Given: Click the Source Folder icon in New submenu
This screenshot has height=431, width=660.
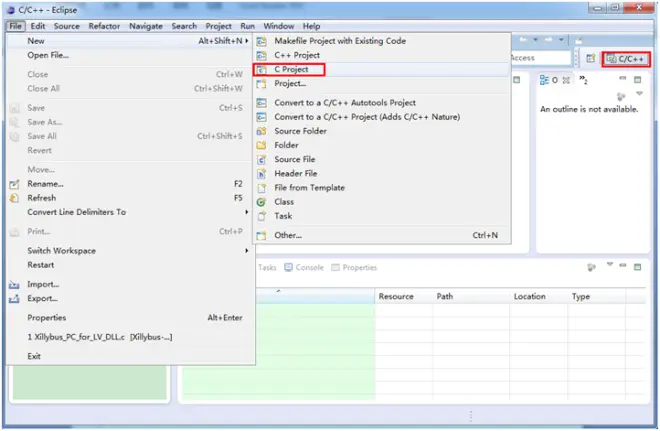Looking at the screenshot, I should (261, 131).
